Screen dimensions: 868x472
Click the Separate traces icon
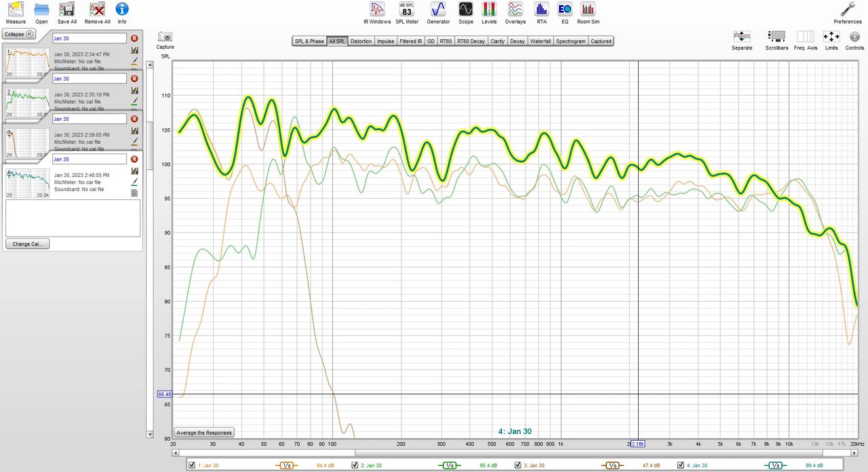742,40
